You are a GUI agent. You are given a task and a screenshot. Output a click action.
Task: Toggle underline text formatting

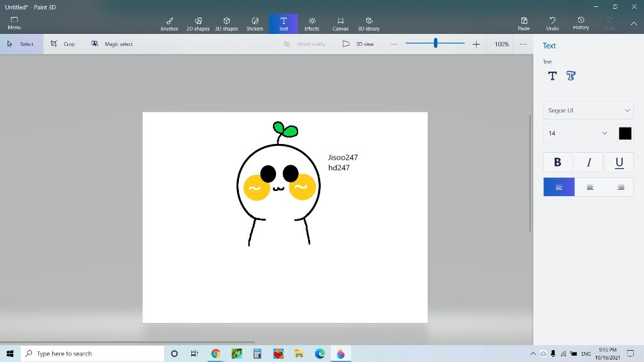pos(619,162)
